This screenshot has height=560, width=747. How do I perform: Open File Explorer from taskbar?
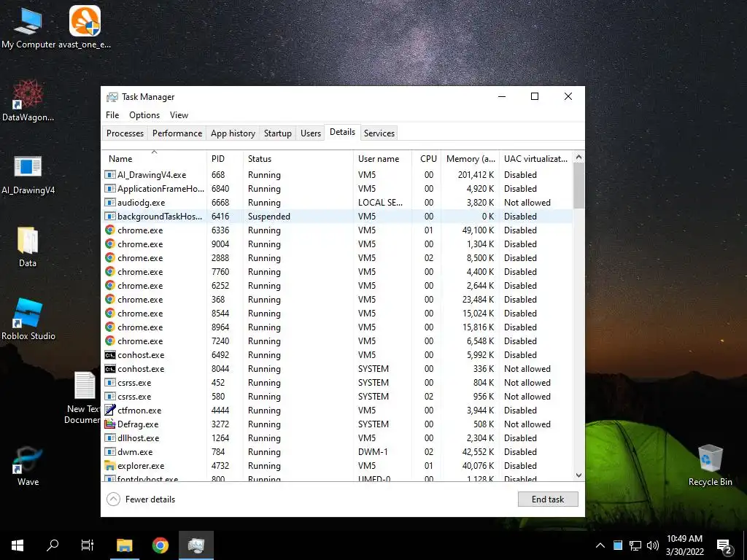124,545
